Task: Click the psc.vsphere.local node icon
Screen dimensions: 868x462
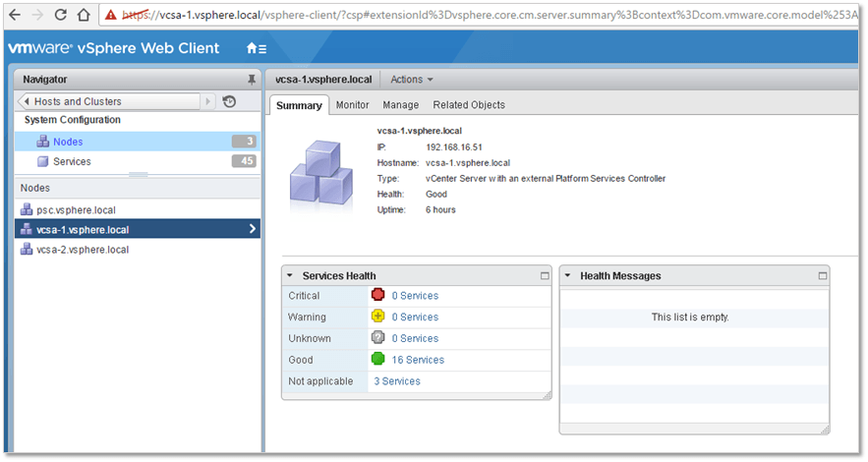Action: click(x=26, y=209)
